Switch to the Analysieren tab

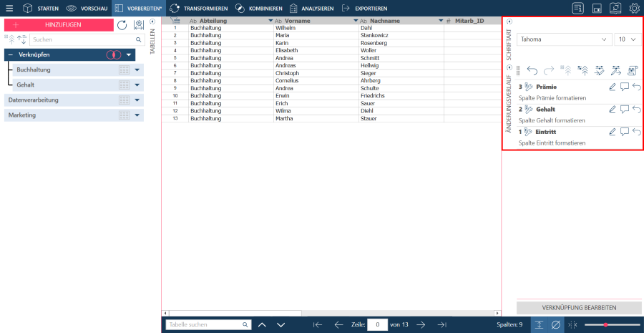coord(311,8)
